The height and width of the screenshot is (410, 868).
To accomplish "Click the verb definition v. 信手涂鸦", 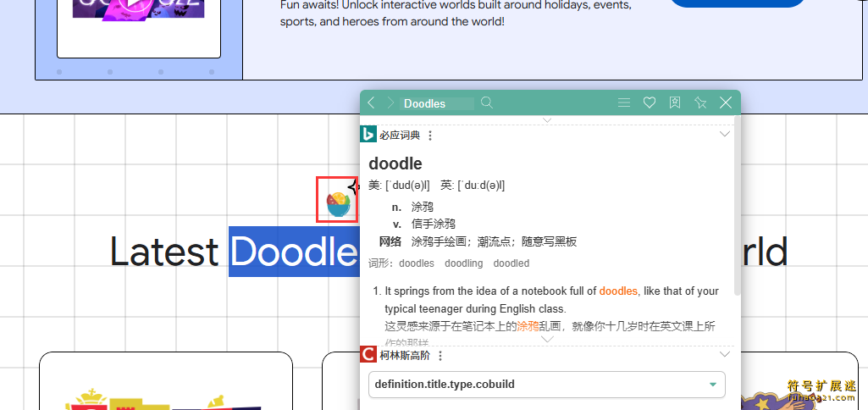I will pos(424,224).
